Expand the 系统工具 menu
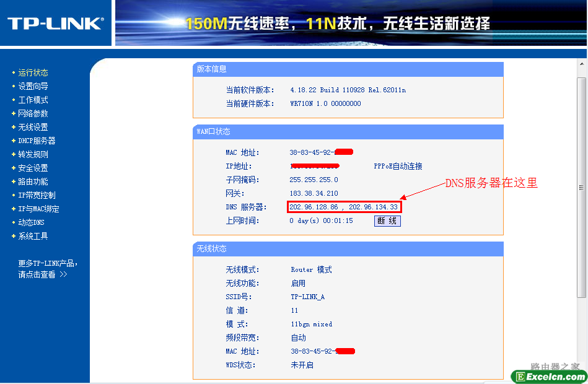The image size is (588, 384). [x=33, y=236]
